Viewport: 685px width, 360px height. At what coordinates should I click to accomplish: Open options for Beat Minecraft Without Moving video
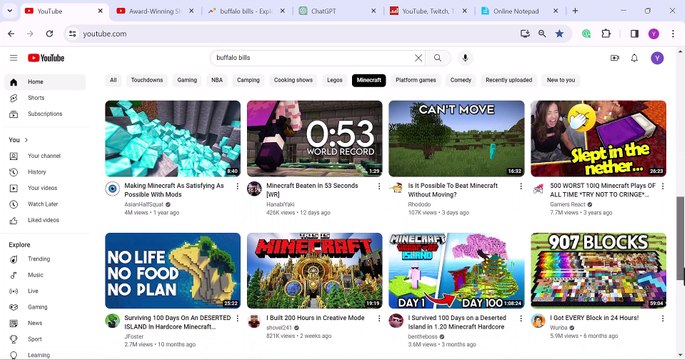point(521,186)
